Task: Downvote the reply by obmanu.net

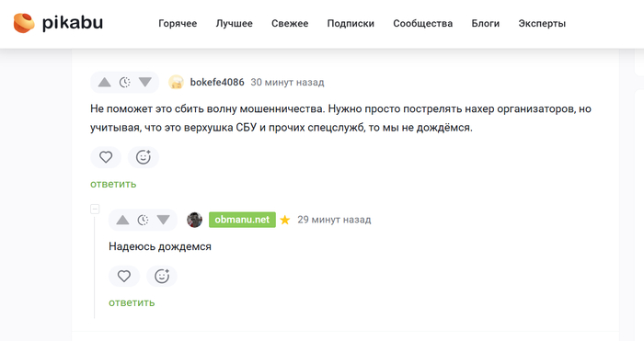Action: (x=163, y=220)
